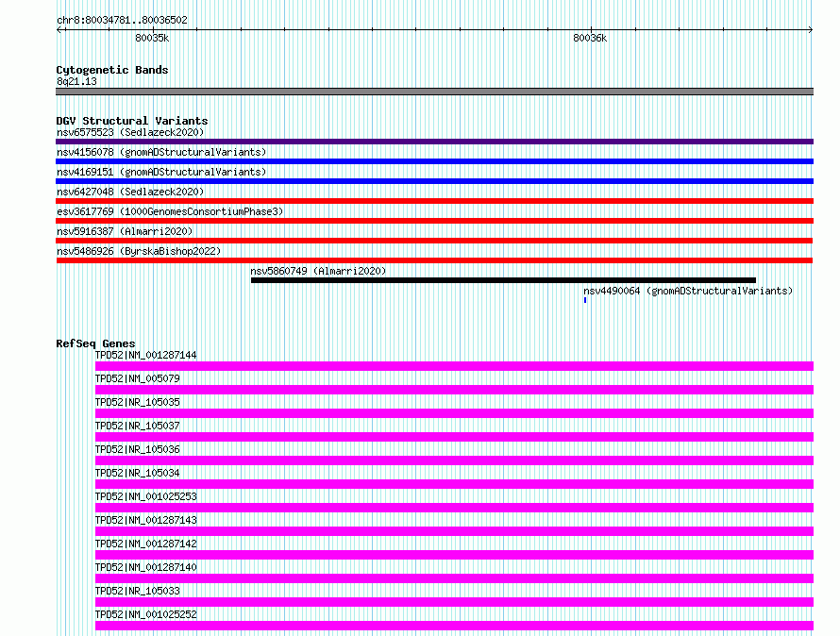Open nsv5486926 (ByrskaBishop2022) label
The width and height of the screenshot is (840, 636).
(139, 251)
